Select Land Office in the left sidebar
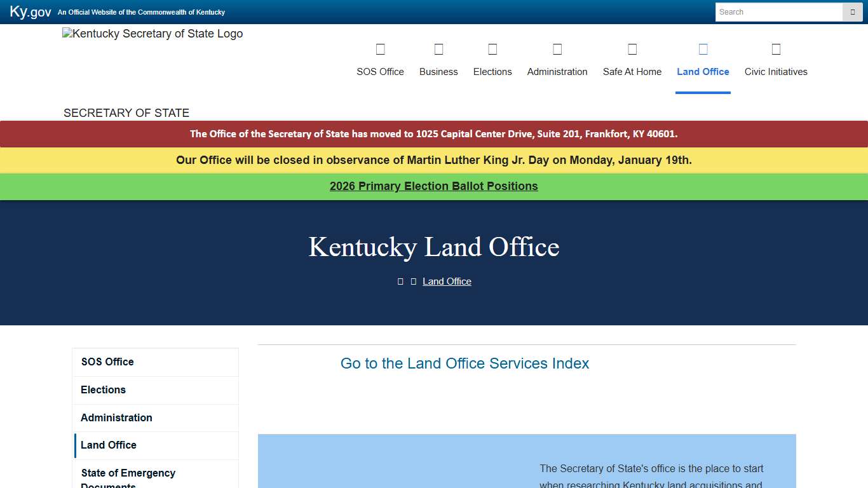The width and height of the screenshot is (868, 488). (109, 445)
